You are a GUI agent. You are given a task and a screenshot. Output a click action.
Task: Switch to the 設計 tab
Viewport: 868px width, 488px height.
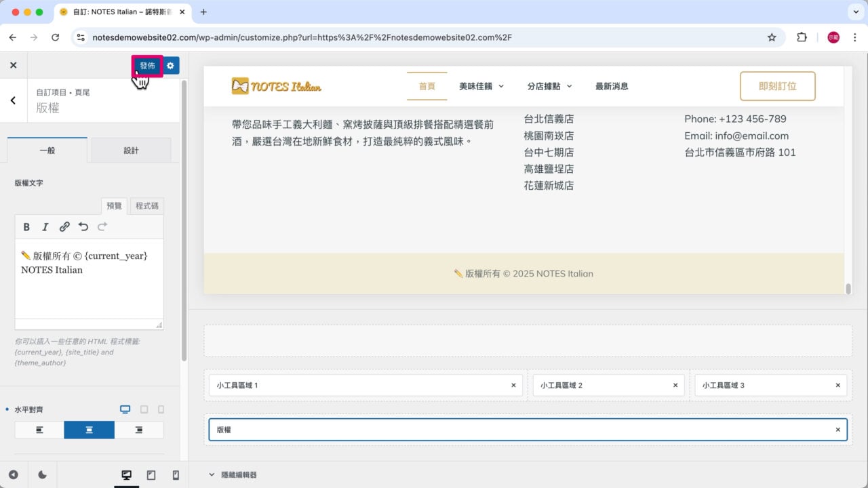(131, 150)
